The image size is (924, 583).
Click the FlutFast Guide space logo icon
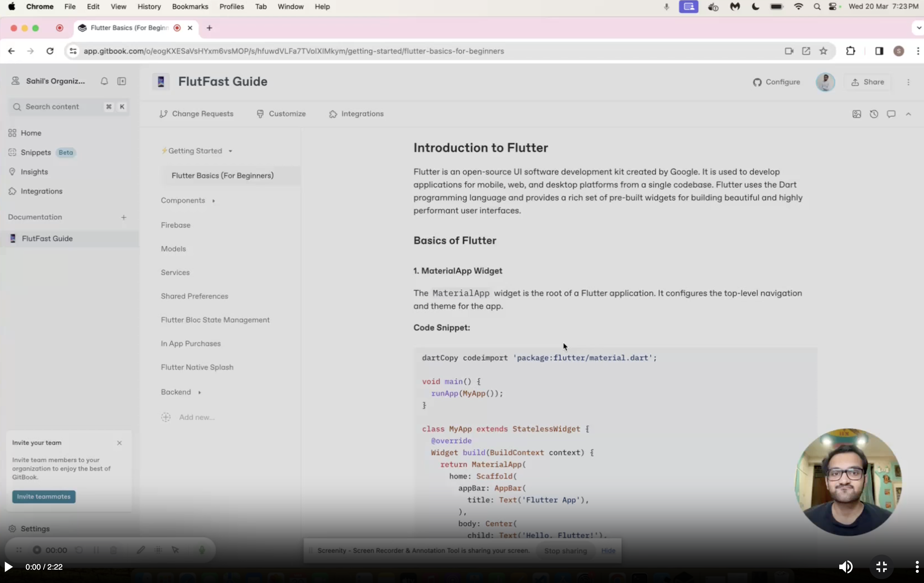click(161, 82)
